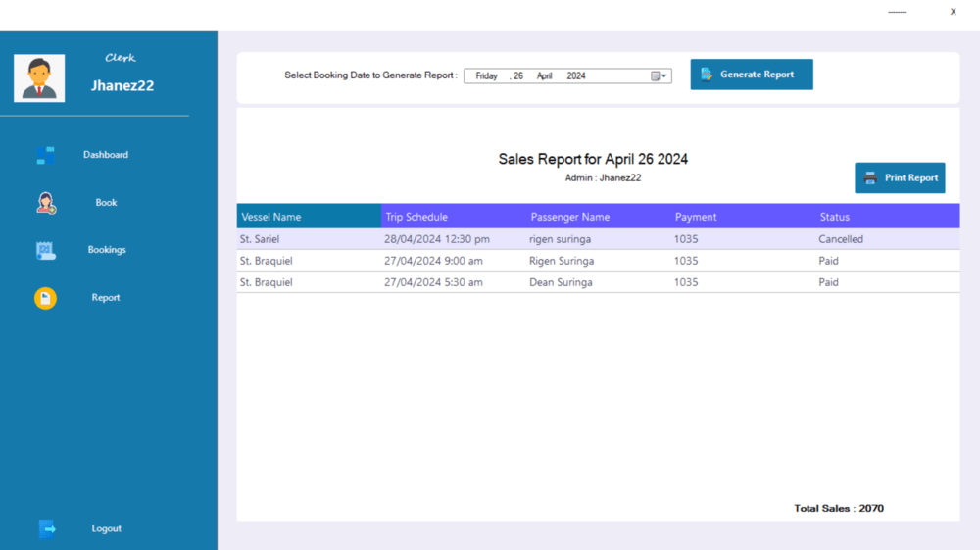Select the year 2024 in date field

[575, 75]
